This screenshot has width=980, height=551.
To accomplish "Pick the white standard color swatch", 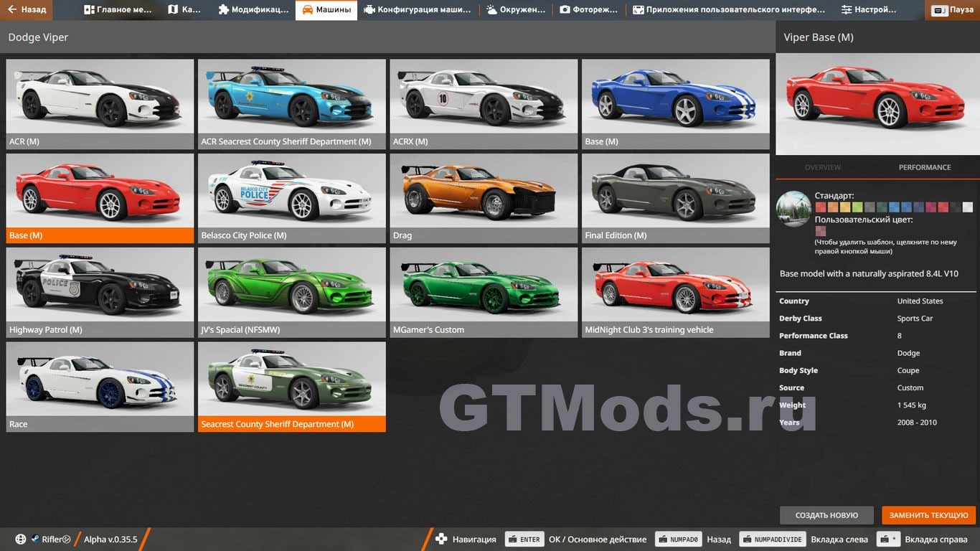I will click(x=968, y=207).
